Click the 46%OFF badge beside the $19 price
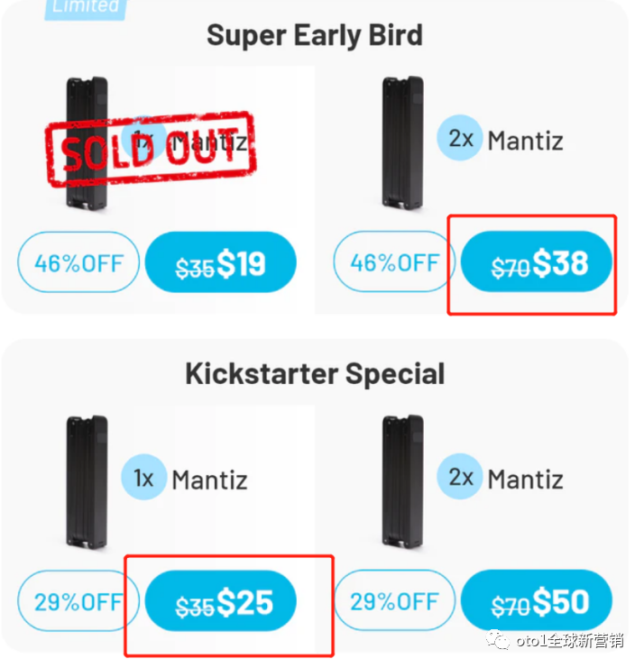This screenshot has width=644, height=668. (78, 263)
